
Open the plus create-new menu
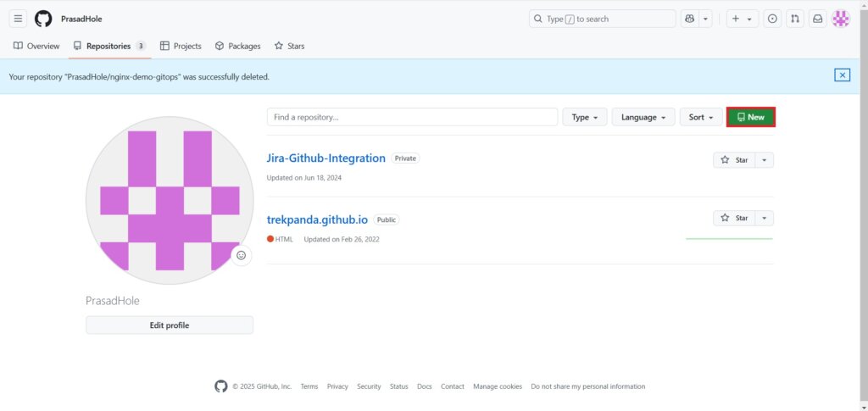coord(742,19)
